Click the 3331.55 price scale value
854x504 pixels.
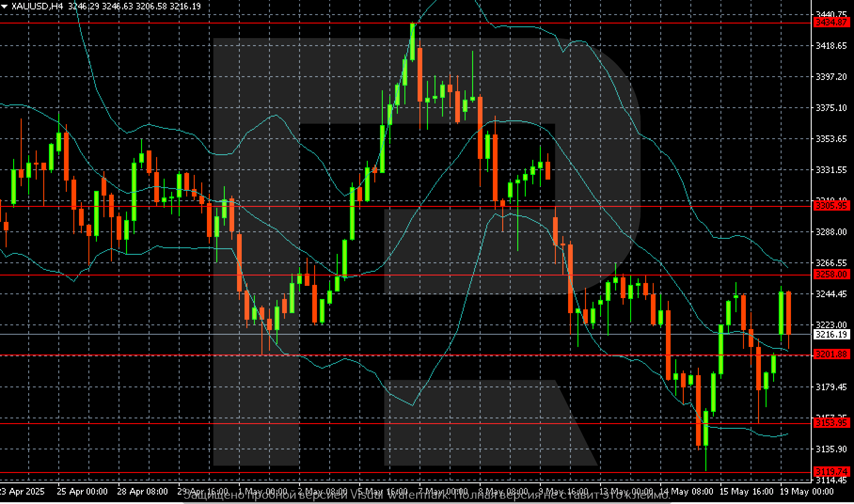pyautogui.click(x=831, y=170)
